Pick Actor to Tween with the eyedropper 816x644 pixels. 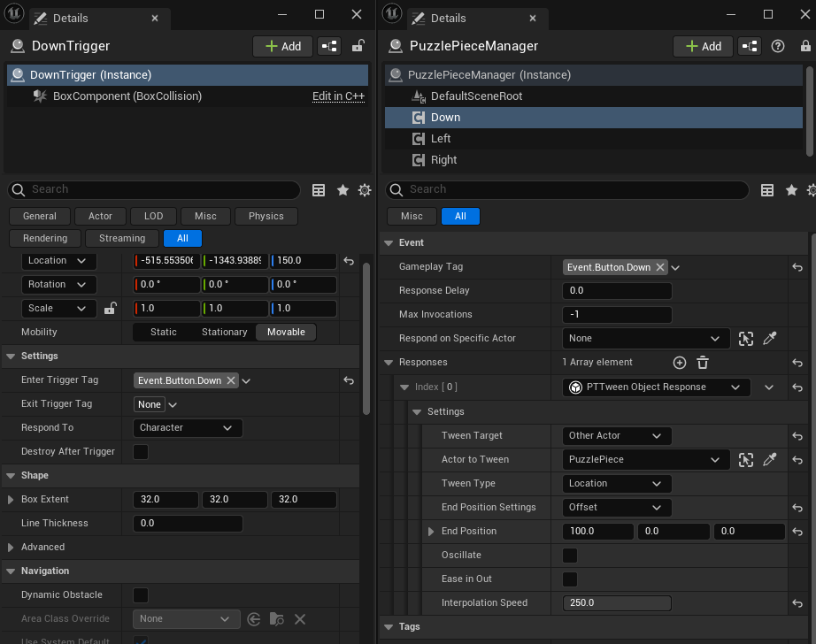click(x=771, y=459)
